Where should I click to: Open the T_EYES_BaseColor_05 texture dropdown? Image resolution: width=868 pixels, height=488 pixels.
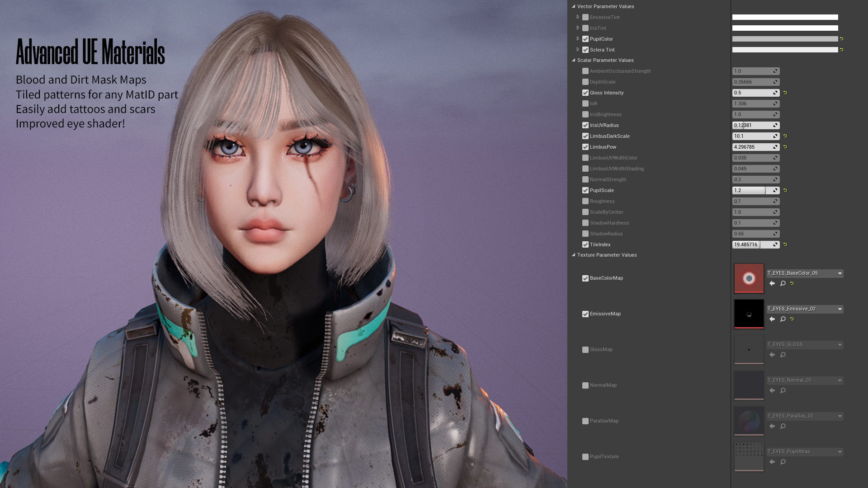coord(840,273)
